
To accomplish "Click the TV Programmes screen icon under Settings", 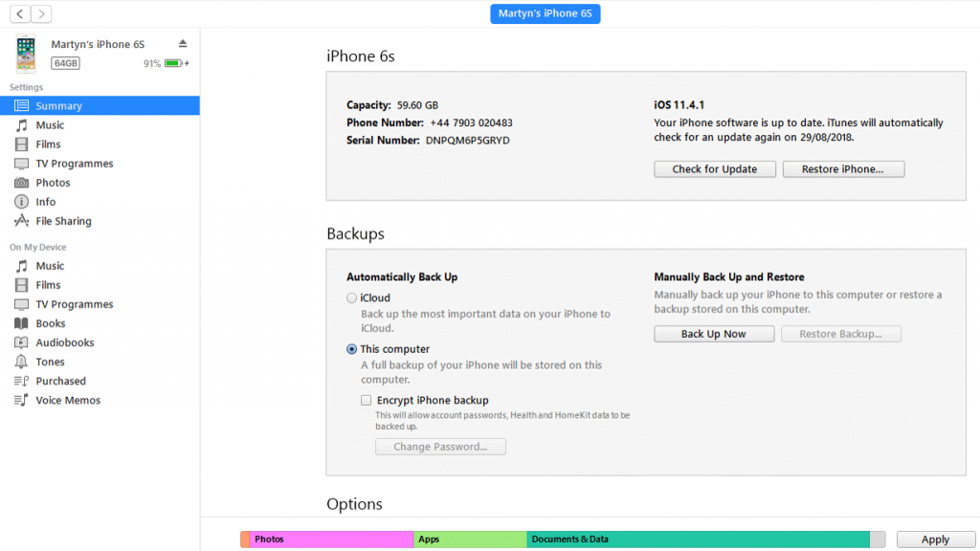I will (x=21, y=164).
